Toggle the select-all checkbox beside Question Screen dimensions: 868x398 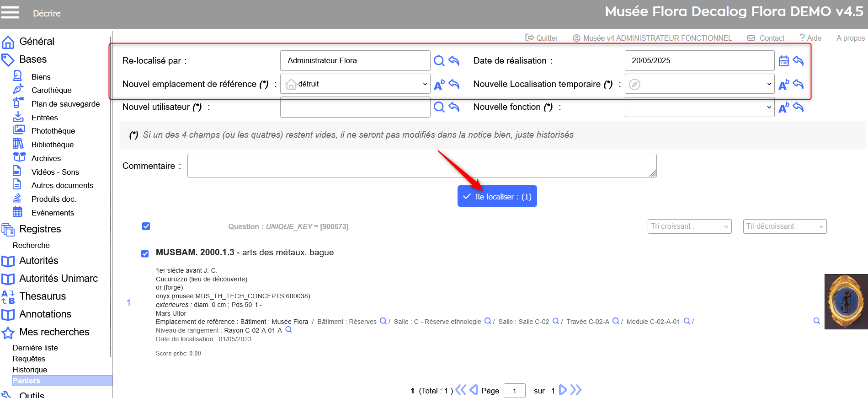click(146, 226)
